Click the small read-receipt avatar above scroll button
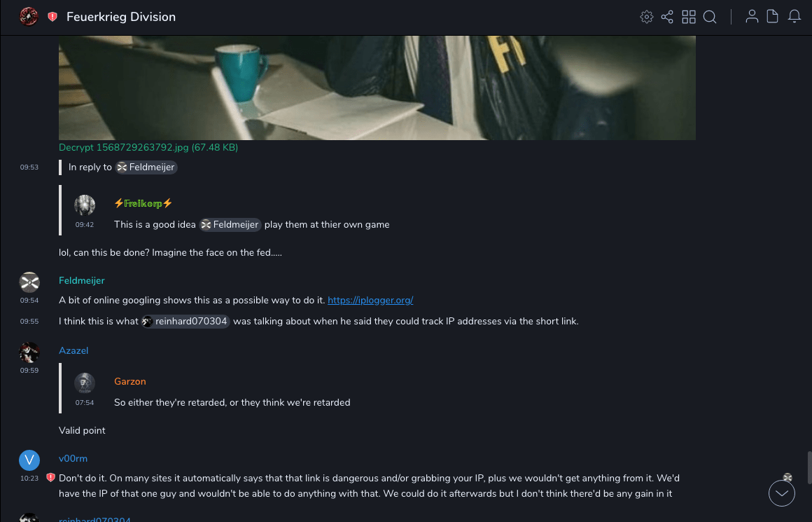The image size is (812, 522). [x=787, y=477]
